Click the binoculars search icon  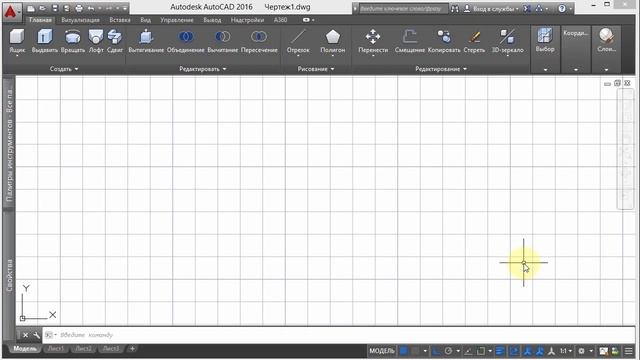pos(455,8)
